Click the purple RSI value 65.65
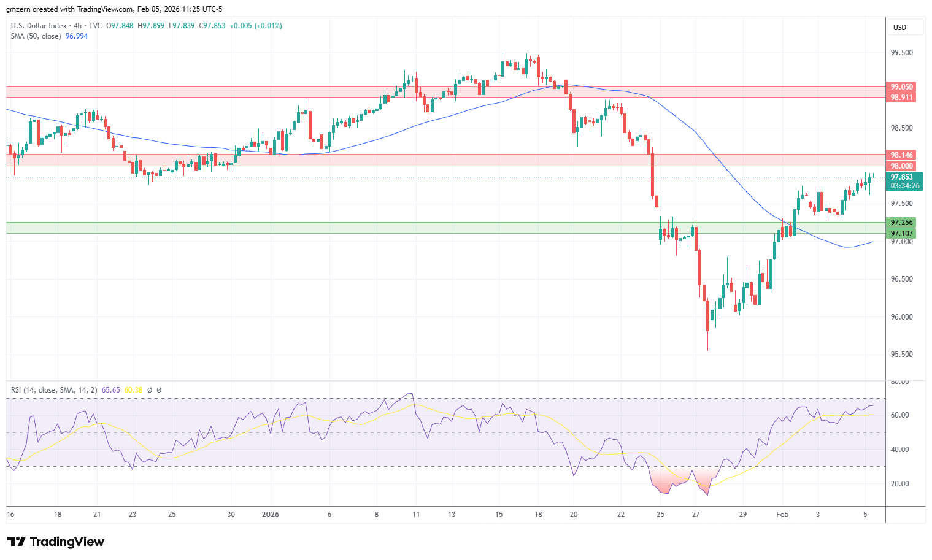 coord(111,390)
